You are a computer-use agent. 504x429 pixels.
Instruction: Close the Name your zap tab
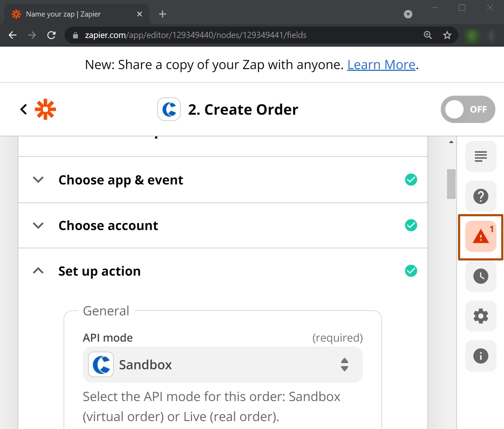[140, 14]
